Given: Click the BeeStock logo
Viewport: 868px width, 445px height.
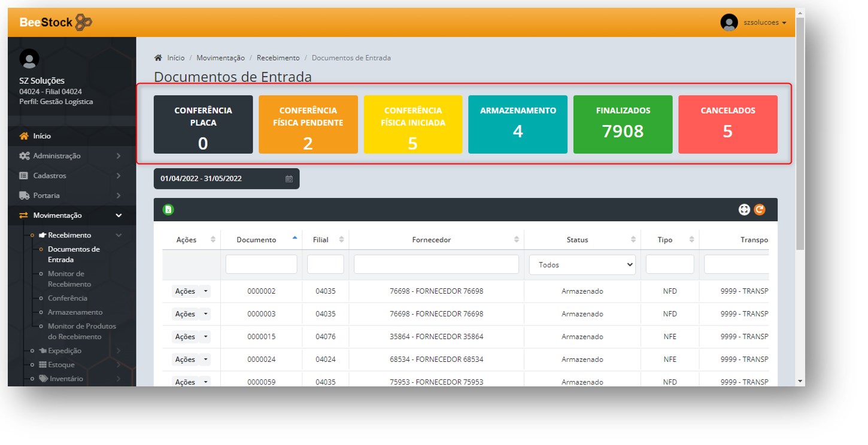Looking at the screenshot, I should (56, 23).
